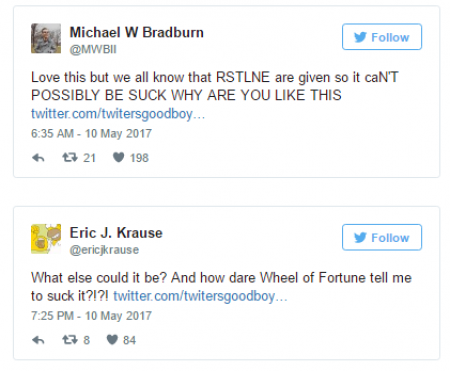Open the @MWBII handle
The width and height of the screenshot is (450, 371).
(x=93, y=49)
